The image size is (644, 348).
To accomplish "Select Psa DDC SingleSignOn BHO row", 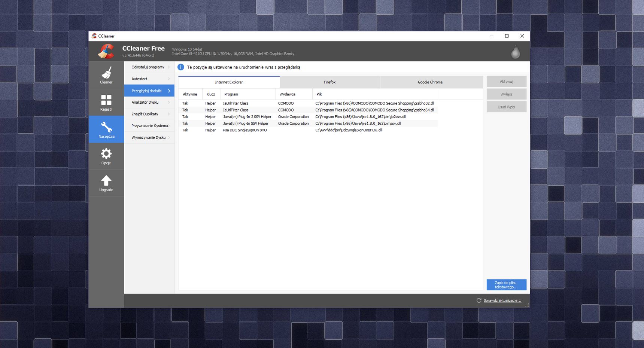I will click(308, 130).
